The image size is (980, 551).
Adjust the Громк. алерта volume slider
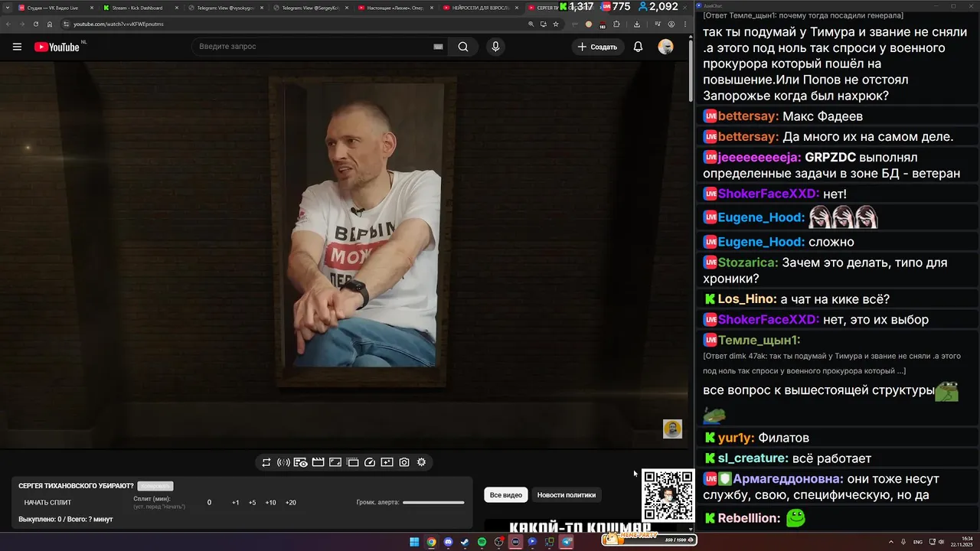point(433,503)
